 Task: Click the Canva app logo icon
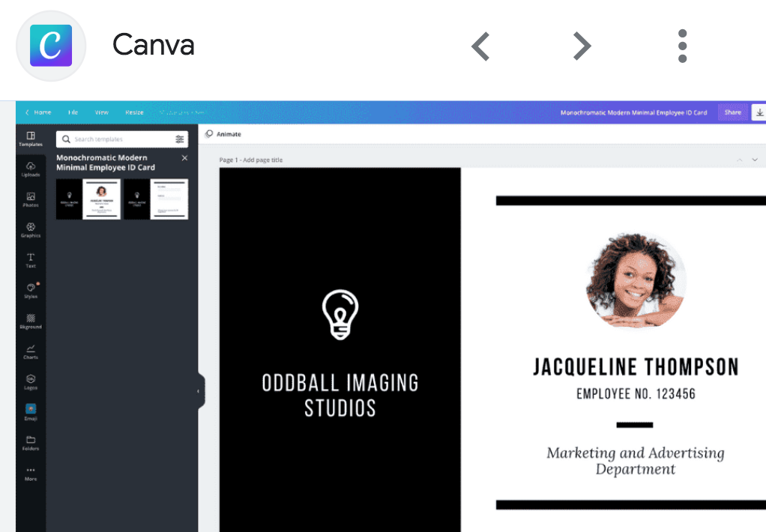pos(51,46)
